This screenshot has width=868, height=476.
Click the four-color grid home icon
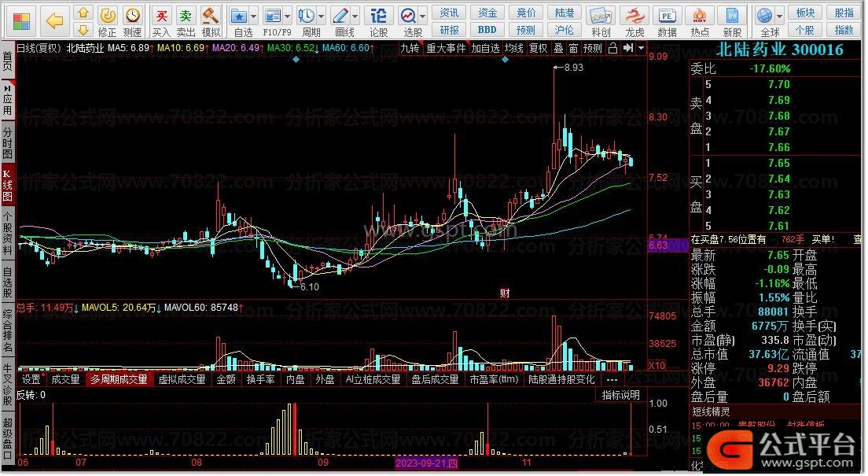point(21,22)
